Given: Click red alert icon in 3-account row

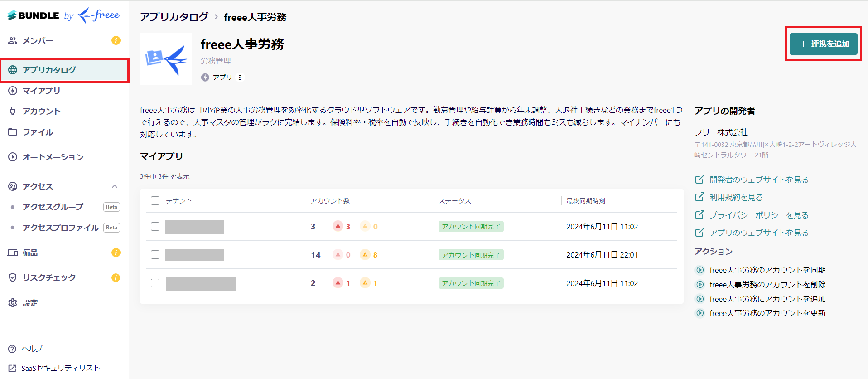Looking at the screenshot, I should click(x=338, y=226).
